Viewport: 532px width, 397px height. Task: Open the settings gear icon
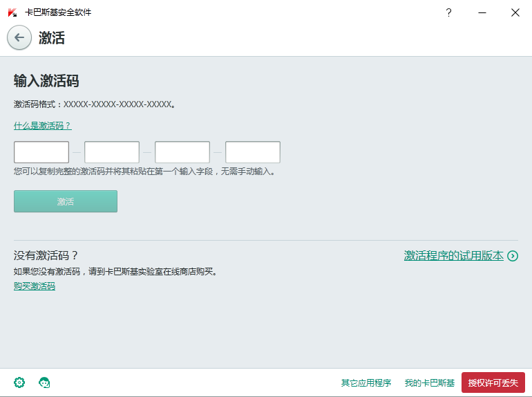19,382
